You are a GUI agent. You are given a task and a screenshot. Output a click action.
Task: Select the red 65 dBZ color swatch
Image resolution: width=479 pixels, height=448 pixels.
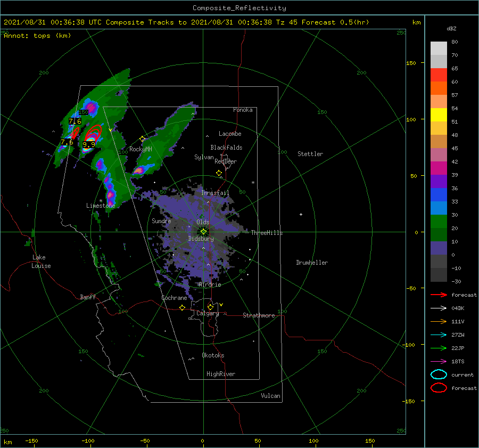click(x=439, y=75)
